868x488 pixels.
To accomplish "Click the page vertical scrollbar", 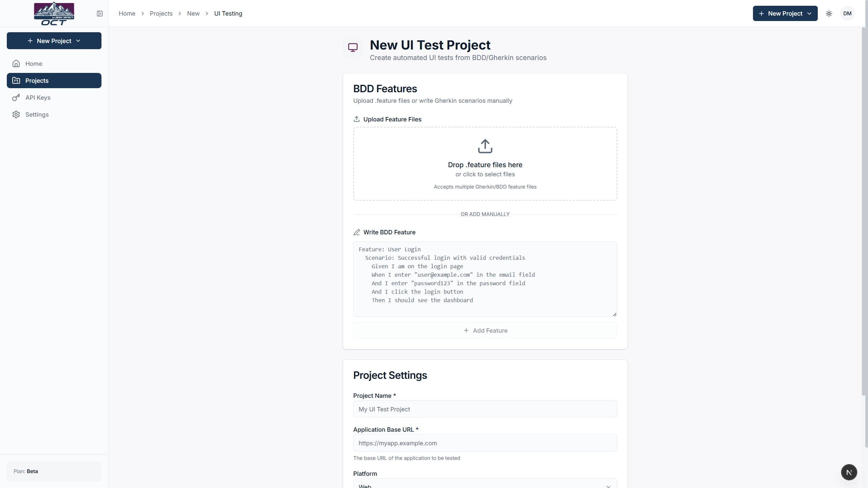I will coord(864,211).
